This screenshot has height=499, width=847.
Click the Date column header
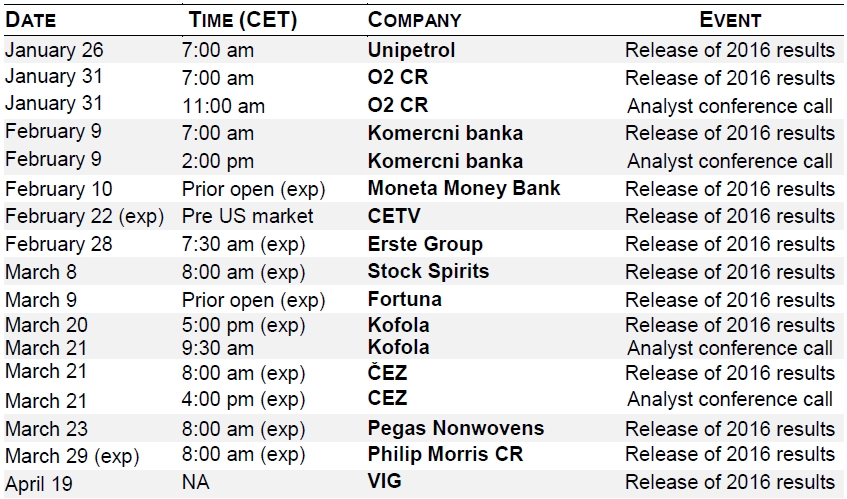pyautogui.click(x=31, y=20)
